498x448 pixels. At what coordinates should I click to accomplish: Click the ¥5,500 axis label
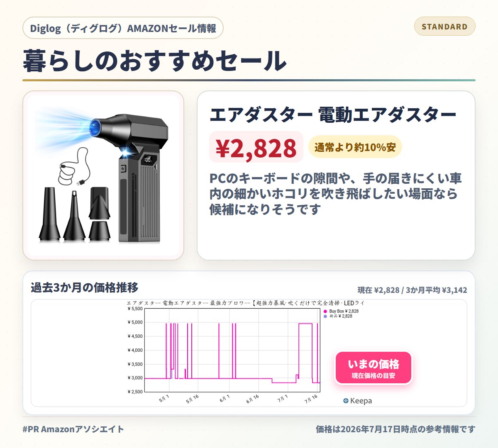pyautogui.click(x=135, y=309)
